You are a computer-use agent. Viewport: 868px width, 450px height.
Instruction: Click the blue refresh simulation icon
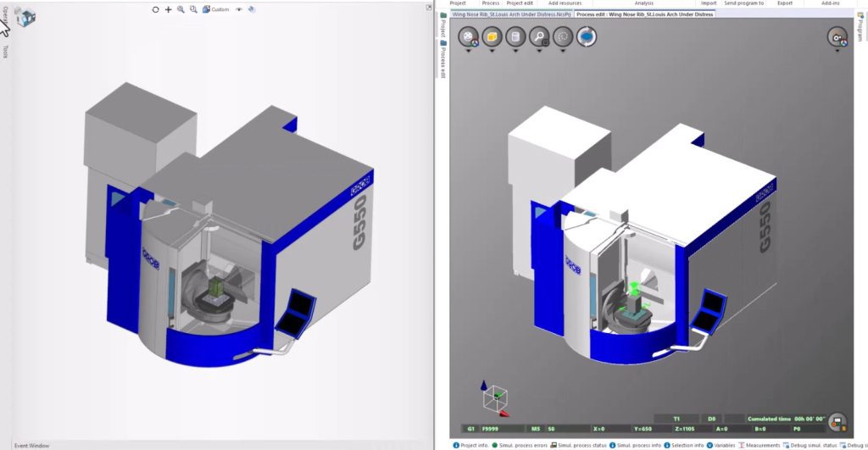pyautogui.click(x=587, y=36)
